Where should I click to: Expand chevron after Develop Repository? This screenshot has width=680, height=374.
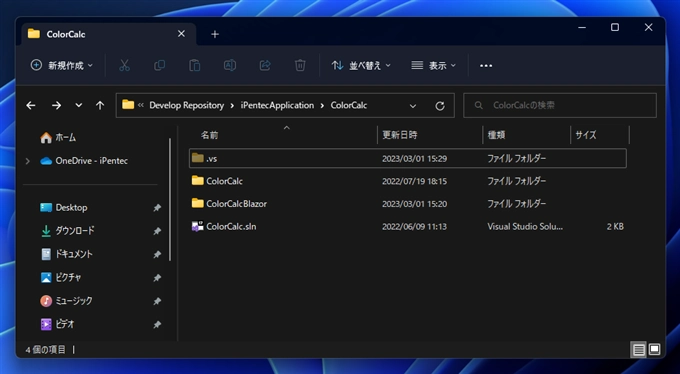tap(232, 105)
